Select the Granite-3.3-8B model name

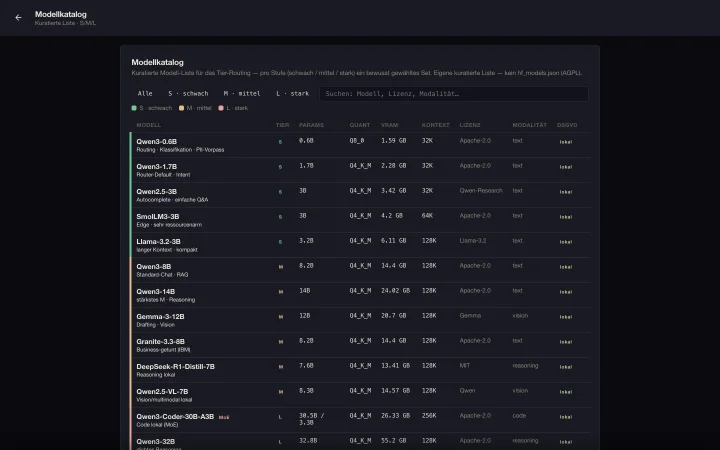click(x=160, y=342)
